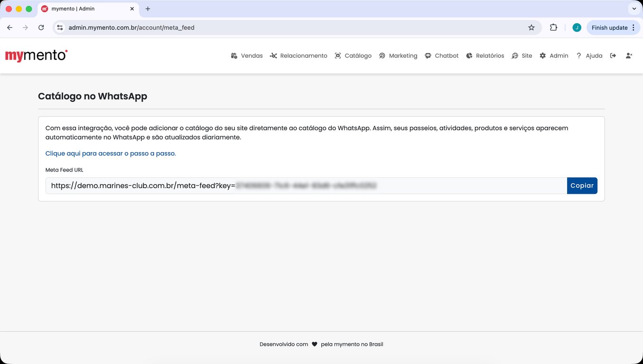
Task: Open the Chrome profile avatar
Action: (577, 27)
